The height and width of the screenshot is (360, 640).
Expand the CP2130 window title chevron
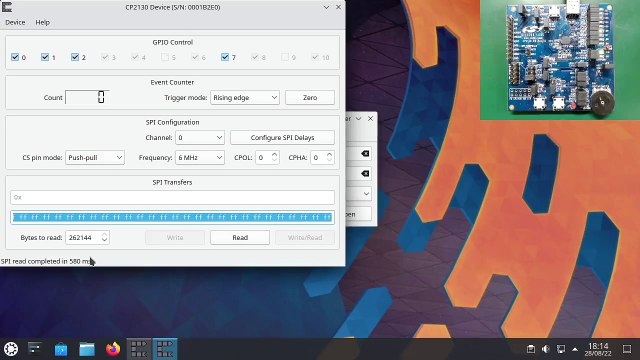pos(326,7)
